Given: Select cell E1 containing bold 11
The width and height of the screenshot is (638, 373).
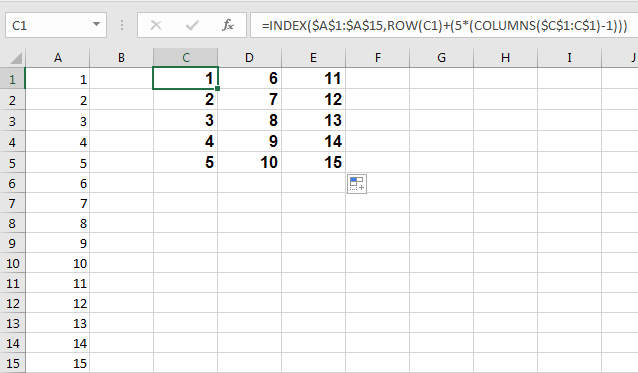Looking at the screenshot, I should (313, 78).
